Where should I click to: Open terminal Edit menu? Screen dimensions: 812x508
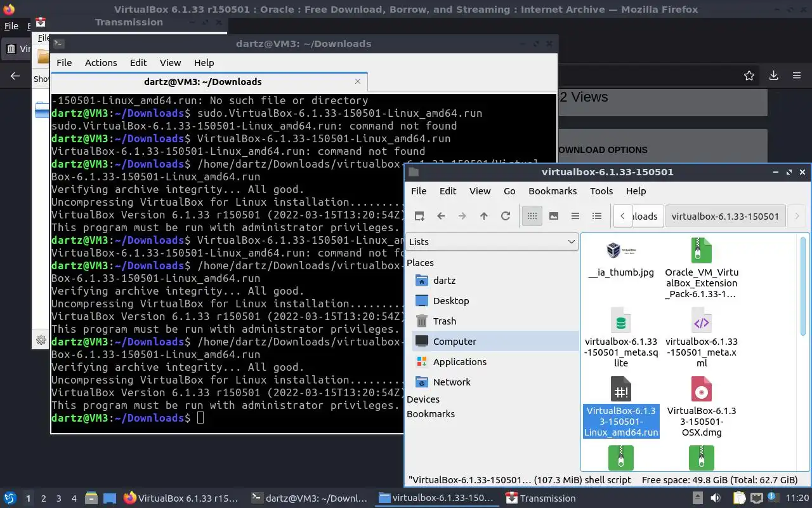click(138, 62)
